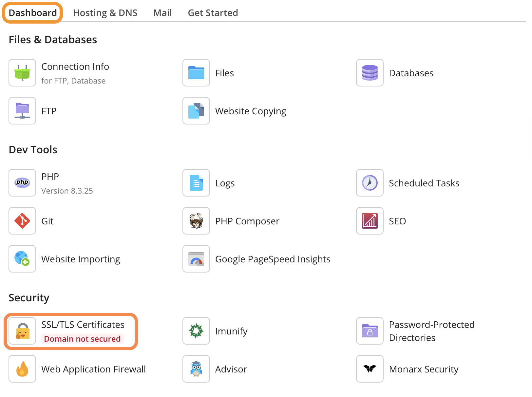
Task: Go to the Get Started tab
Action: [213, 13]
